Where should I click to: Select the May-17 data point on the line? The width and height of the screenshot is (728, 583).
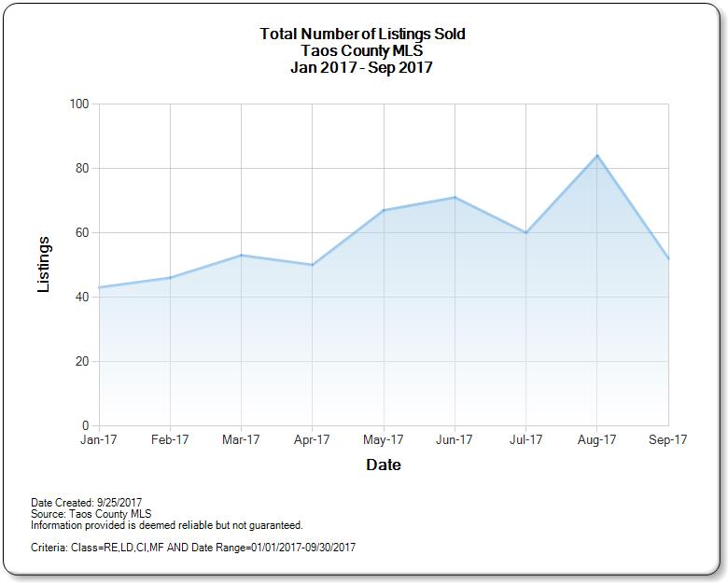pos(384,210)
